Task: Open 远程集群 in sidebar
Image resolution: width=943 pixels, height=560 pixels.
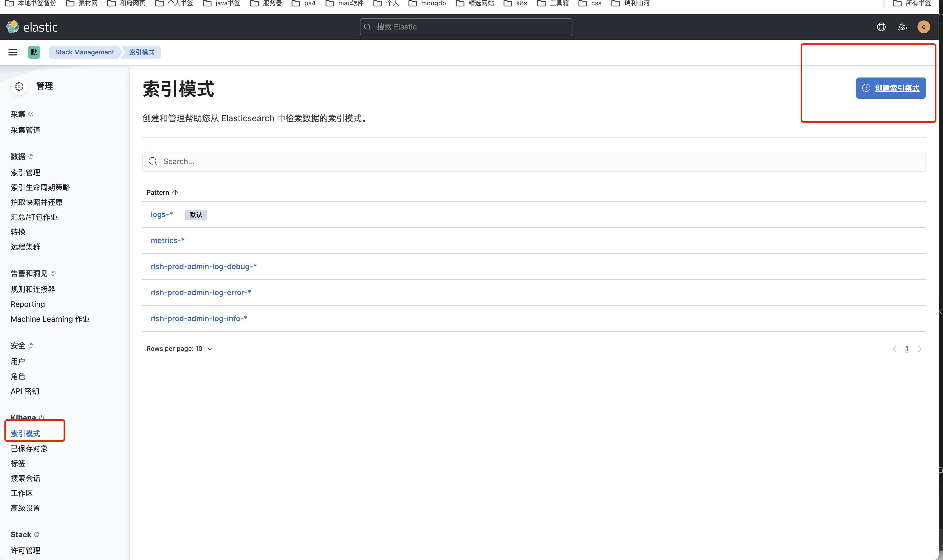Action: (x=25, y=247)
